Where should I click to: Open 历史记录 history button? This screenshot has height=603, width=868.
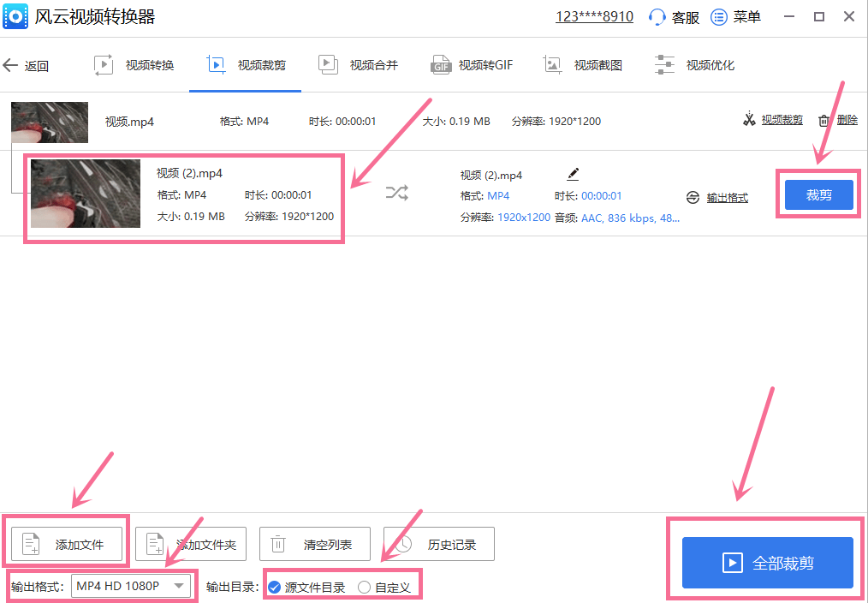[x=439, y=544]
